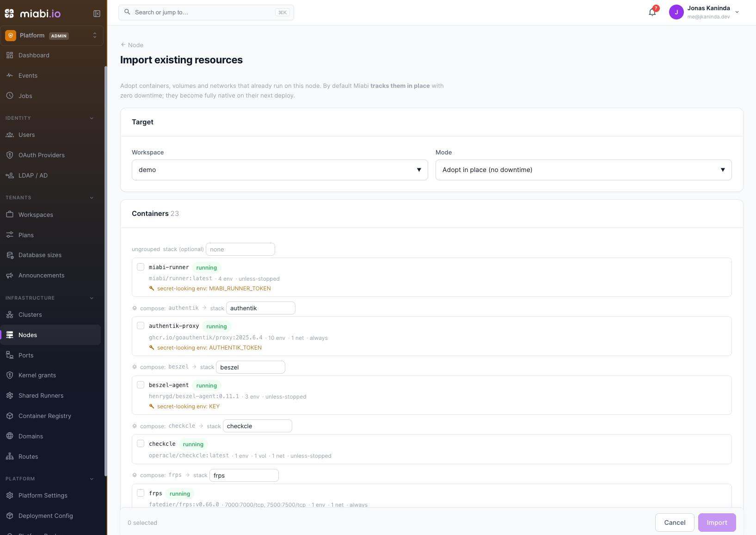Open the Workspace dropdown showing demo
The height and width of the screenshot is (535, 756).
click(280, 170)
